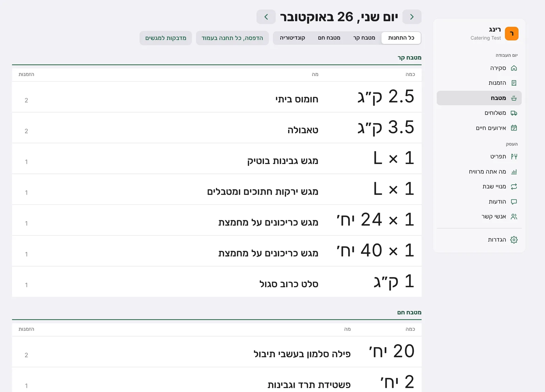Screen dimensions: 545x392
Task: Click the 2.5 ק"ג quantity
Action: tap(386, 97)
